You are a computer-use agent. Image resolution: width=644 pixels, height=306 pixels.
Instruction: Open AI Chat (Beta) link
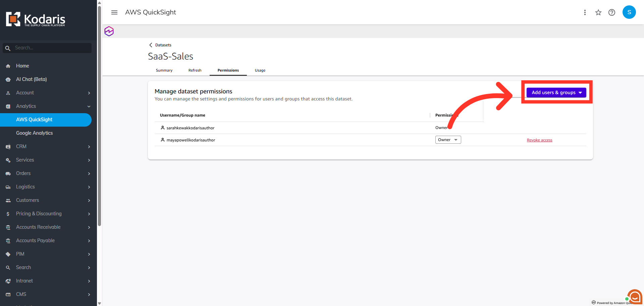(32, 79)
